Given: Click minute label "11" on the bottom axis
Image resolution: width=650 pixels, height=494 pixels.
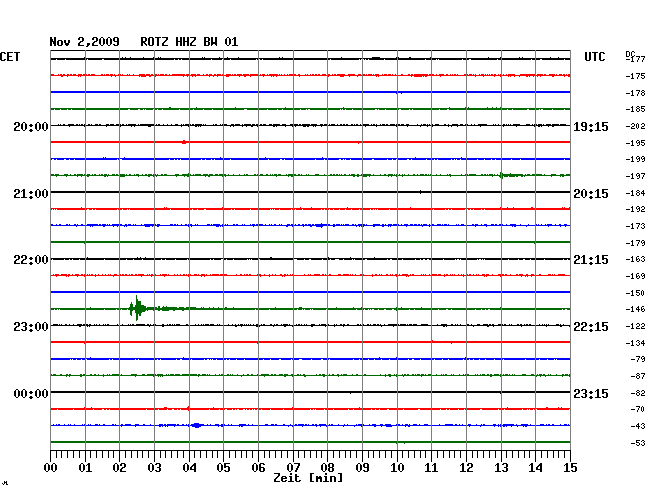Looking at the screenshot, I should [432, 467].
